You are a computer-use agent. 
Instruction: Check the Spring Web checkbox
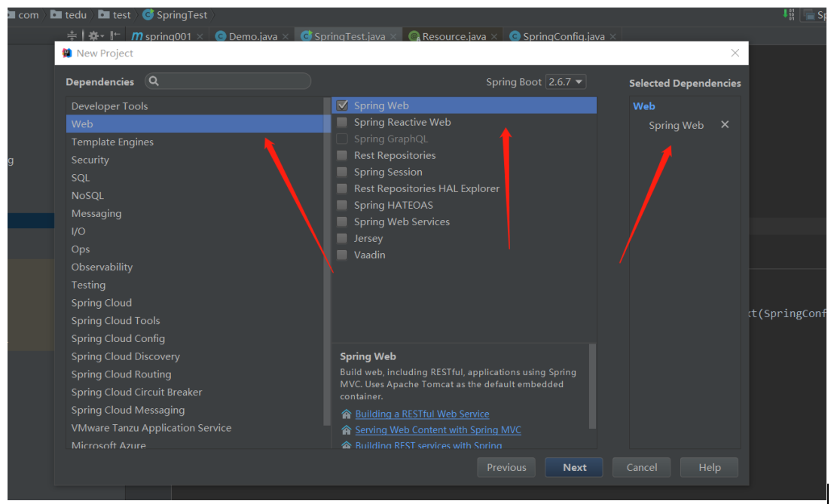[343, 105]
